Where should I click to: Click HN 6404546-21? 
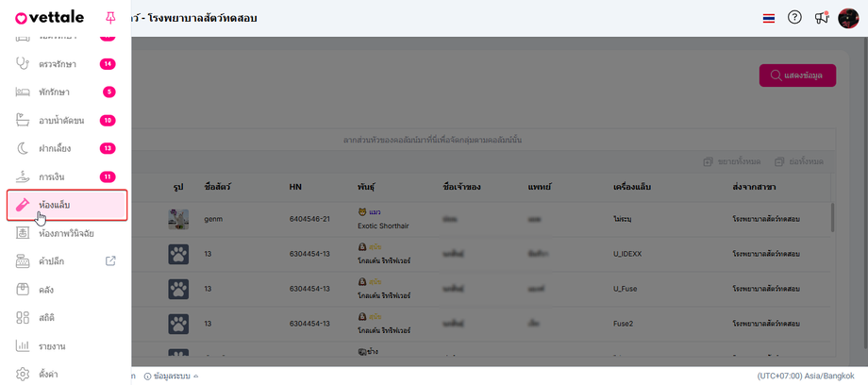click(309, 219)
